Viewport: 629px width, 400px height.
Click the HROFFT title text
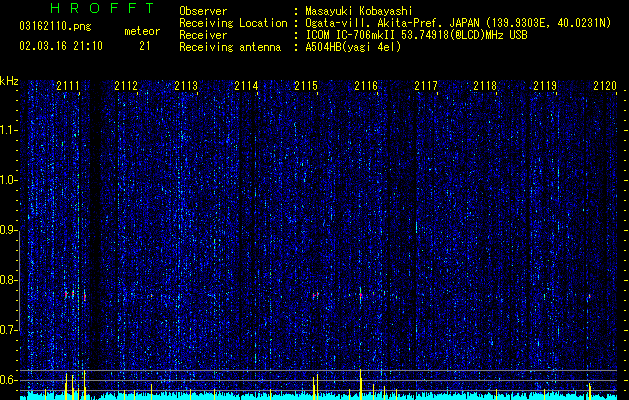coord(103,8)
